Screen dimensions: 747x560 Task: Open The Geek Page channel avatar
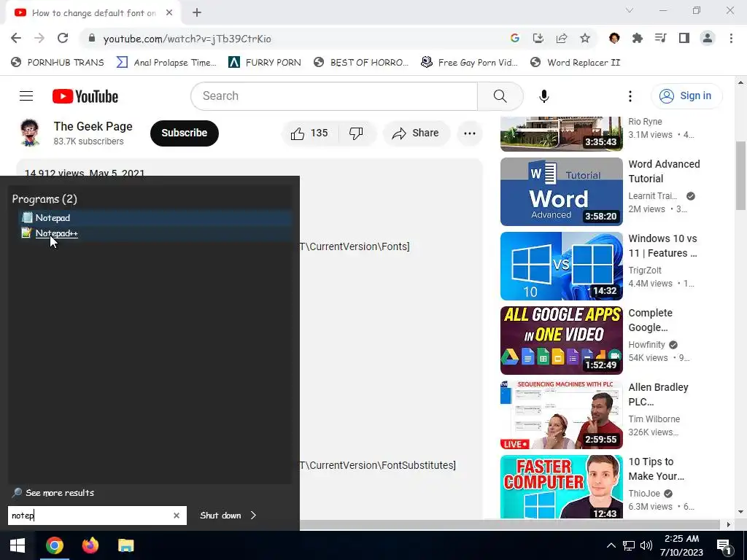[x=29, y=133]
